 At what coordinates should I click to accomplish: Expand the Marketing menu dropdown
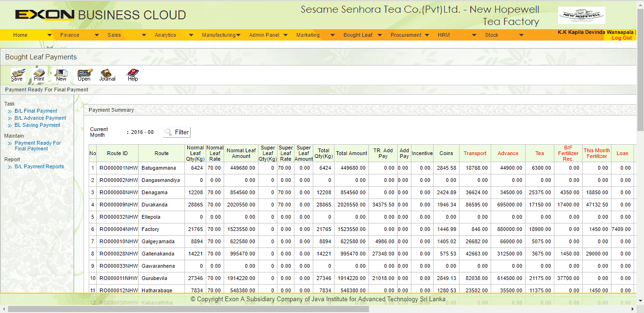333,35
